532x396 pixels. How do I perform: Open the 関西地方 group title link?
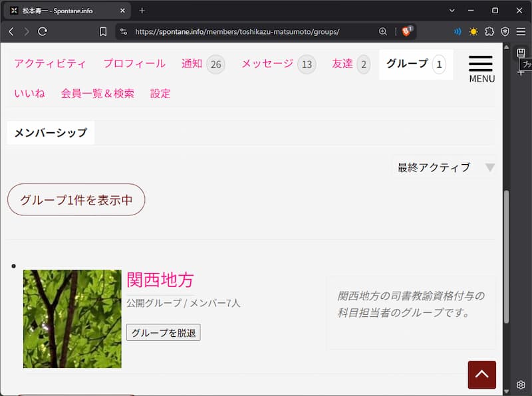[160, 280]
